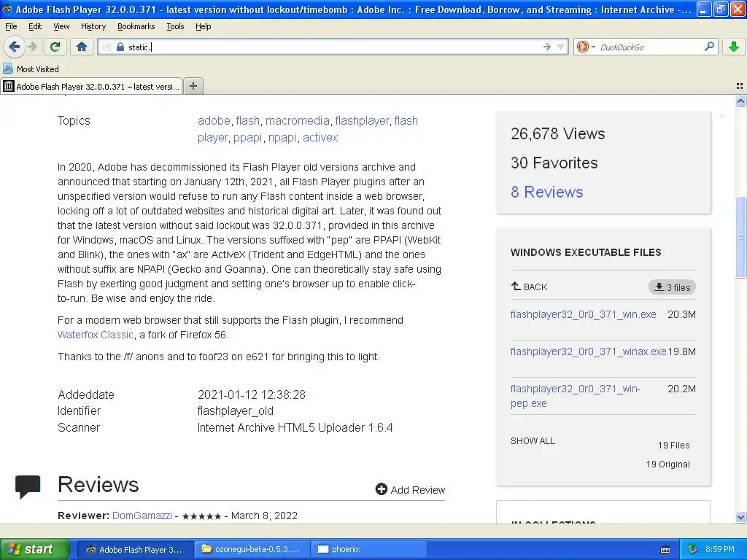This screenshot has width=747, height=560.
Task: Open a new tab with the plus button
Action: (193, 86)
